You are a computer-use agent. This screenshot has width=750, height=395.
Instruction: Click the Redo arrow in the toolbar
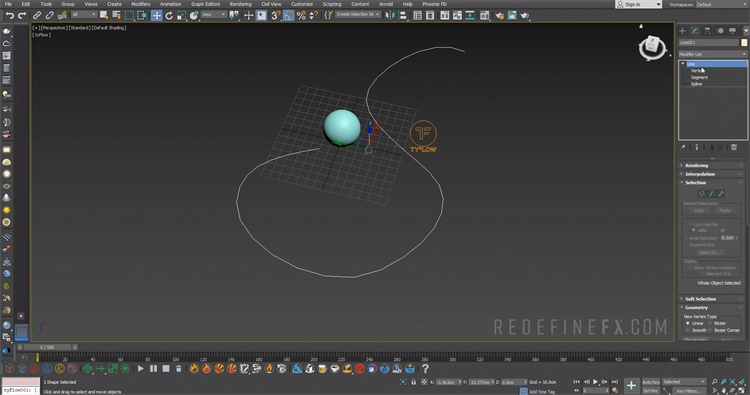click(22, 16)
